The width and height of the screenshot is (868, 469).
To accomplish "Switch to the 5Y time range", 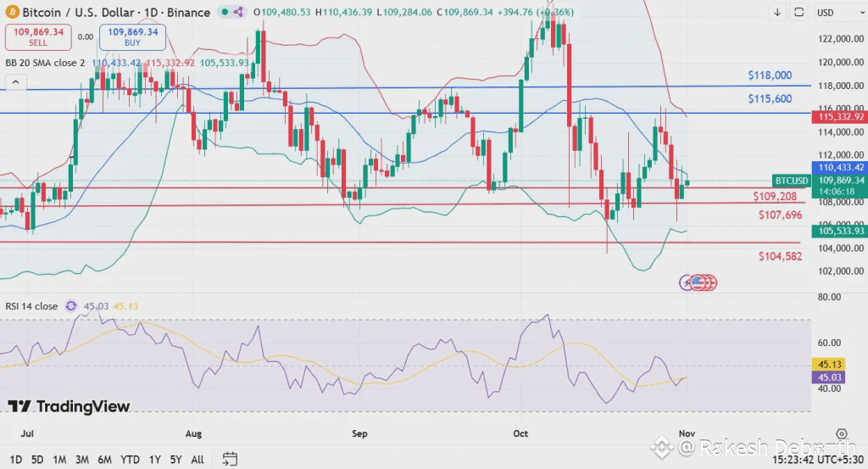I will coord(176,460).
